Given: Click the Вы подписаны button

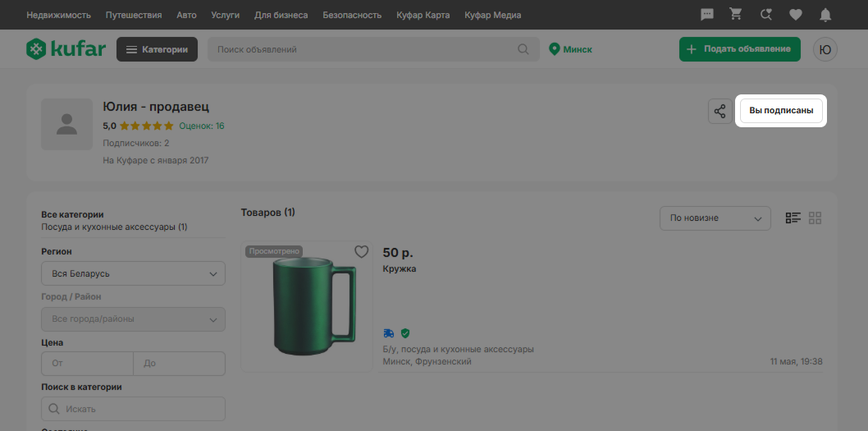Looking at the screenshot, I should 781,111.
